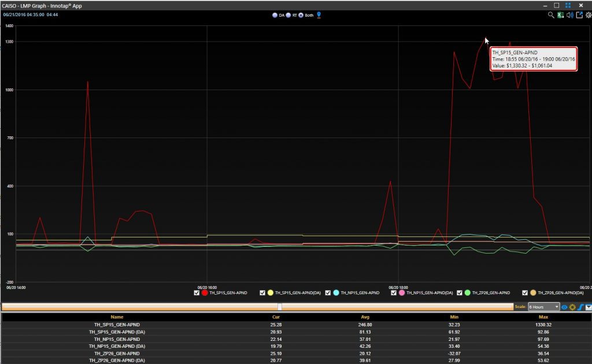Select the TH_NP15_GEN-APND table row name
Viewport: 592px width, 364px height.
click(x=117, y=339)
